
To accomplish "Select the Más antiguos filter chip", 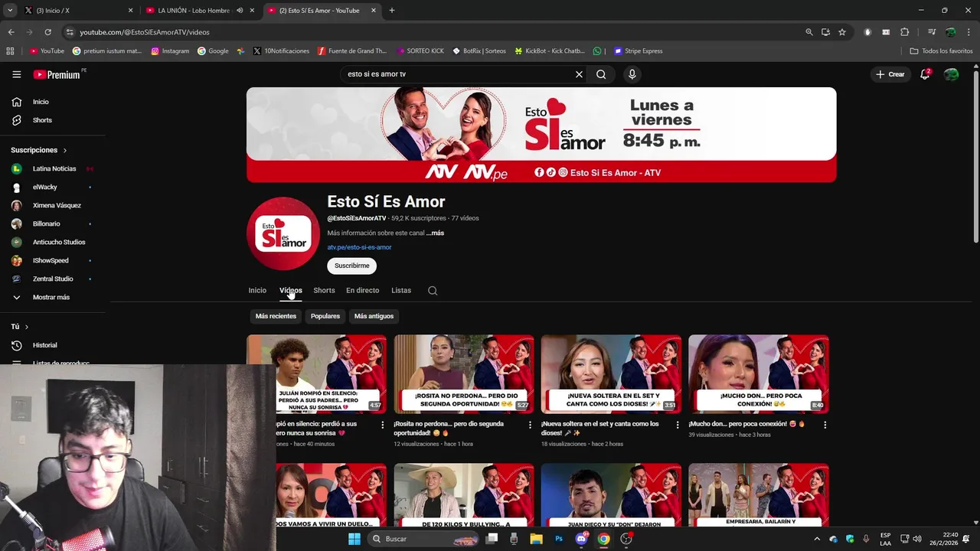I will tap(374, 316).
